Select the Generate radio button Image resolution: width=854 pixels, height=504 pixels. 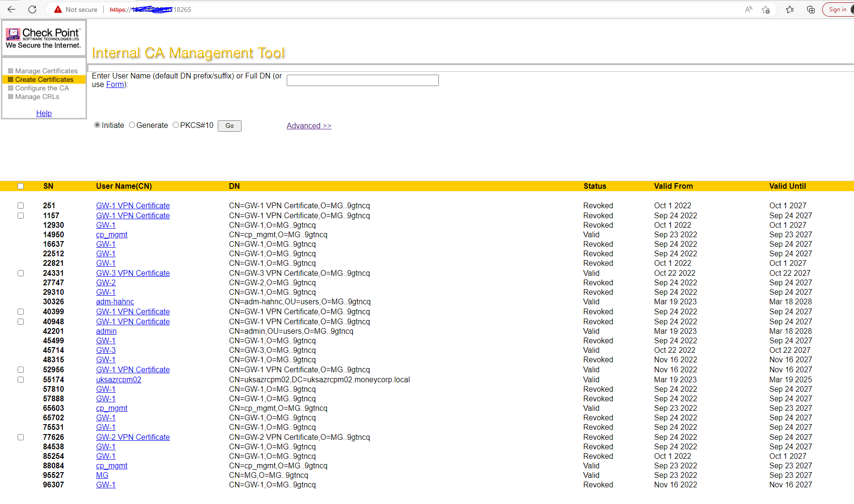(x=132, y=125)
